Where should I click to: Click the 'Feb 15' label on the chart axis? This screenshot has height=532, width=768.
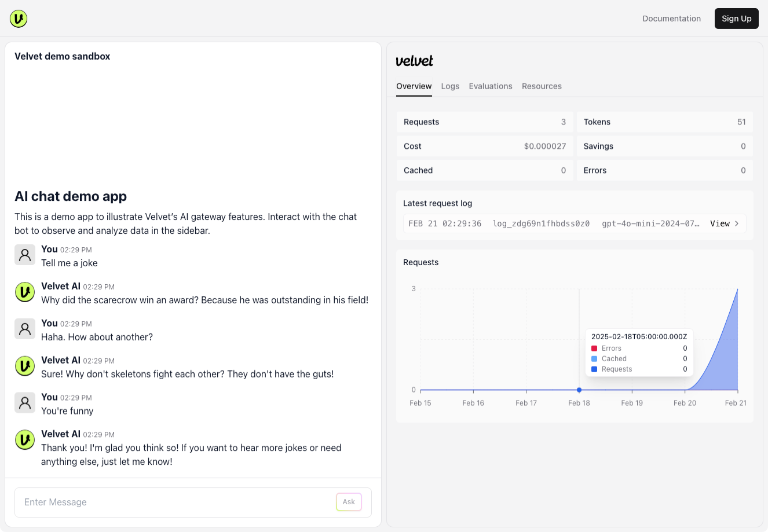pos(420,403)
